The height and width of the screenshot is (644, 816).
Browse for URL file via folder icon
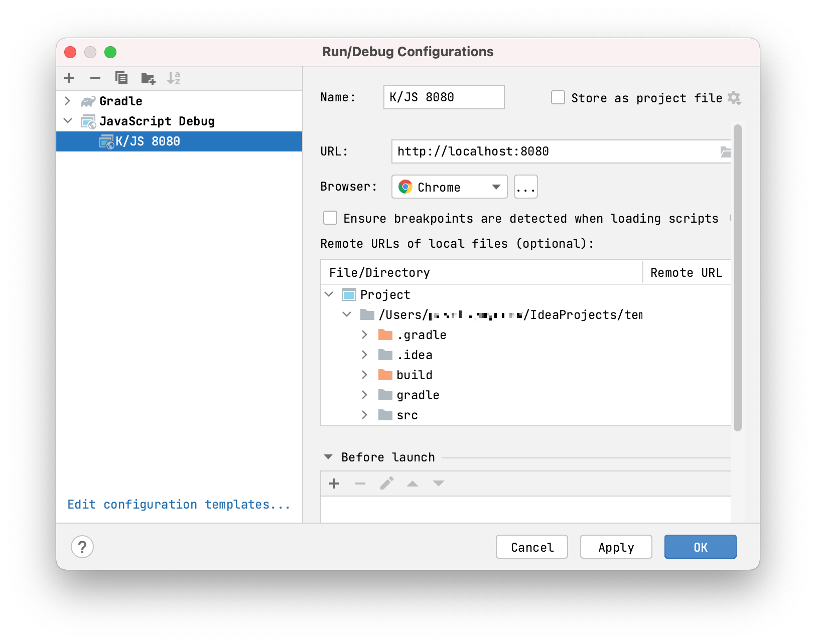pyautogui.click(x=725, y=151)
